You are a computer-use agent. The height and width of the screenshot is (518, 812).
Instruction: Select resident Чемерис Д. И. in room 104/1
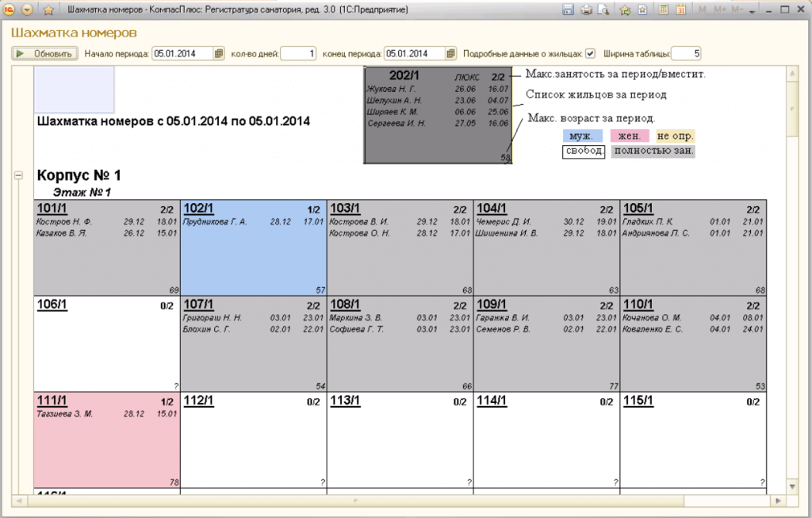click(504, 221)
